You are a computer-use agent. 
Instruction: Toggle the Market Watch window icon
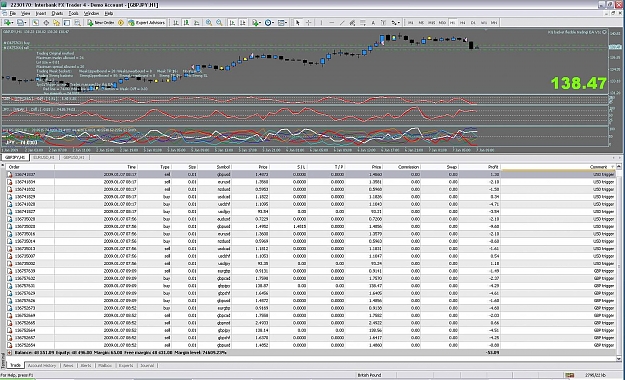click(35, 23)
